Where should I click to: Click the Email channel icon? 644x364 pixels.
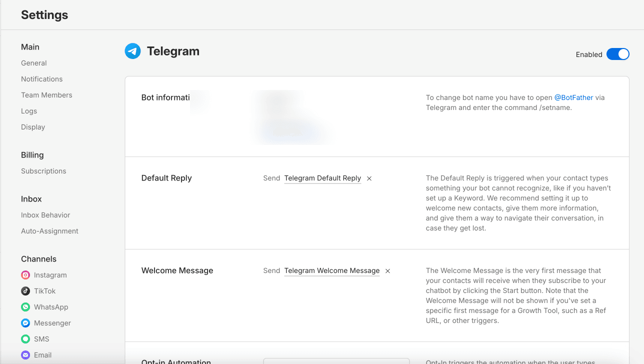pos(25,355)
